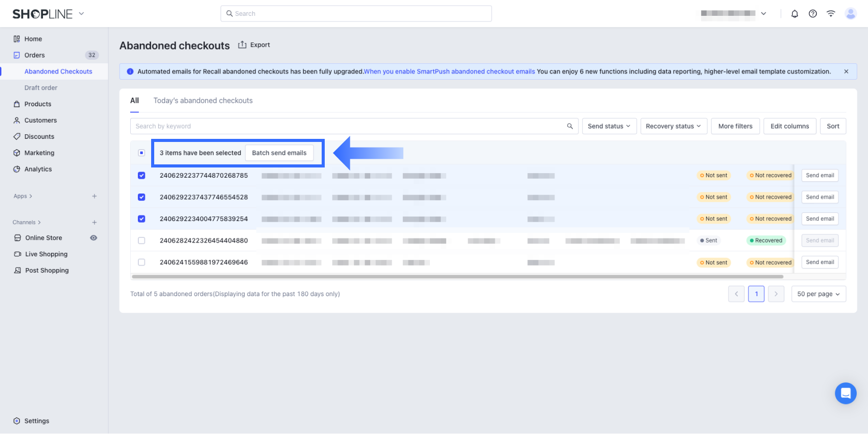The image size is (868, 434).
Task: Click the search magnifier in keyword field
Action: coord(570,126)
